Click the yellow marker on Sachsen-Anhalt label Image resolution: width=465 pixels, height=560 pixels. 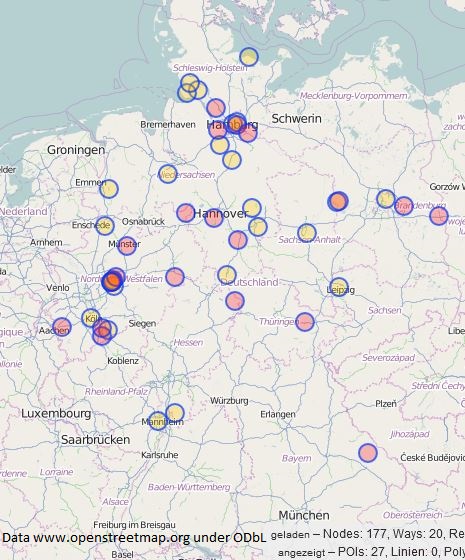[x=307, y=233]
